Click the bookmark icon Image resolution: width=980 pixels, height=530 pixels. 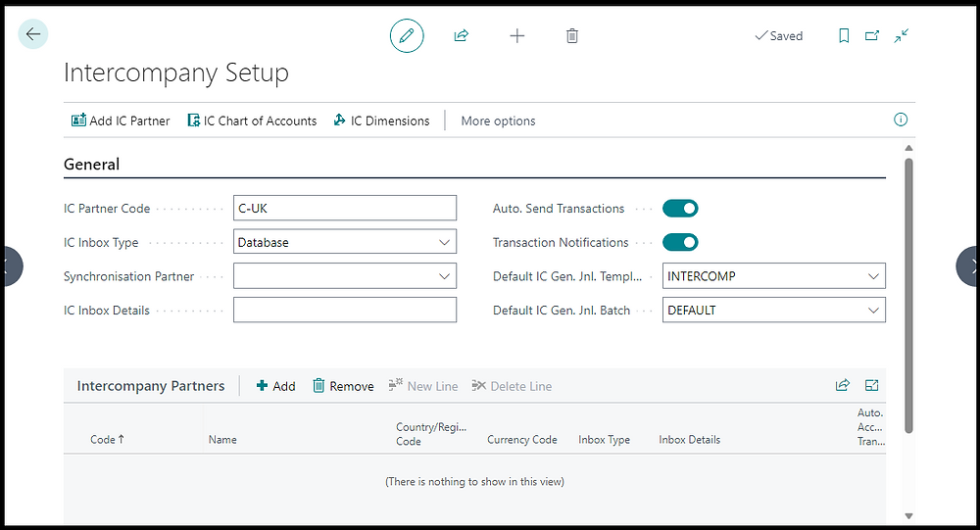(x=844, y=36)
